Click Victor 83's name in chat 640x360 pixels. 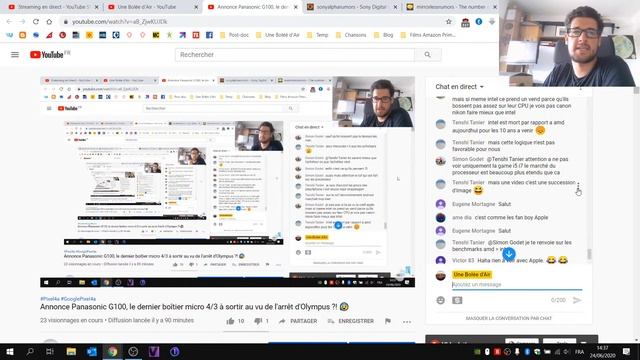[x=463, y=260]
